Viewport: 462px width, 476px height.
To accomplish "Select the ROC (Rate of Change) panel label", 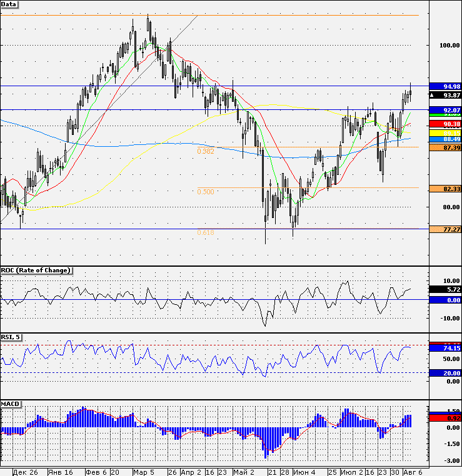I will tap(36, 270).
